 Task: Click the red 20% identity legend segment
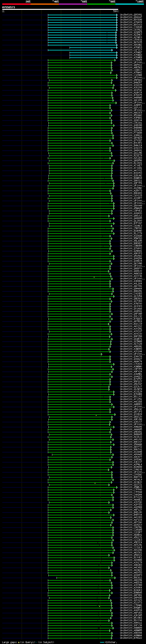coord(16,4)
